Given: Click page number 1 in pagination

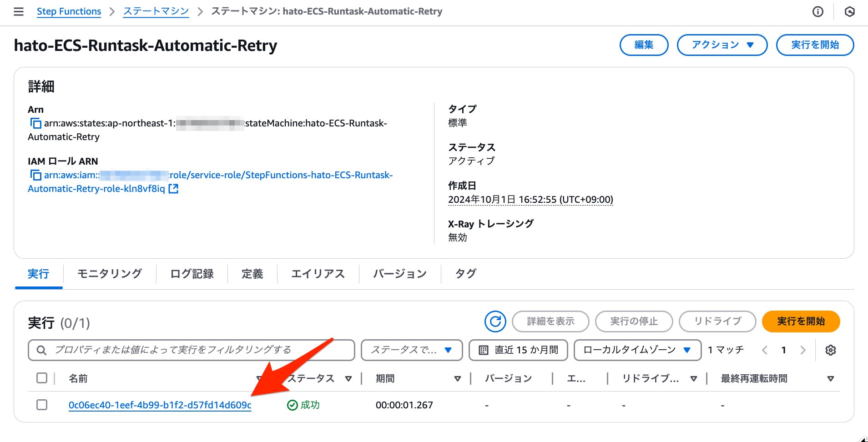Looking at the screenshot, I should pos(783,350).
